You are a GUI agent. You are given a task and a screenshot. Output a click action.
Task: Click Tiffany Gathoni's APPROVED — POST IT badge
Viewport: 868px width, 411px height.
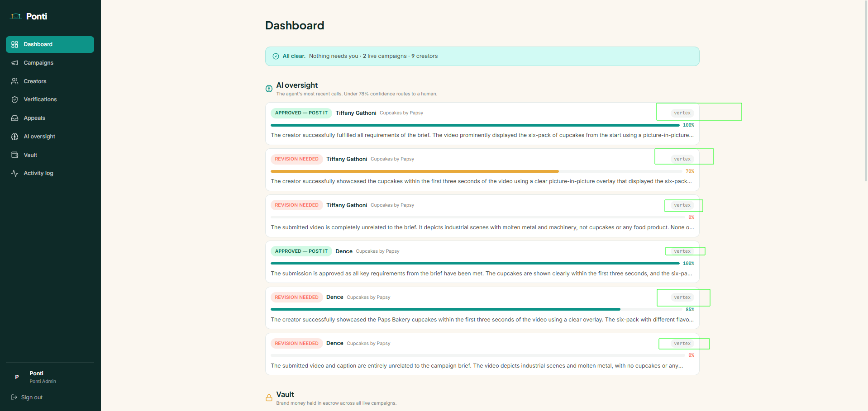tap(301, 113)
